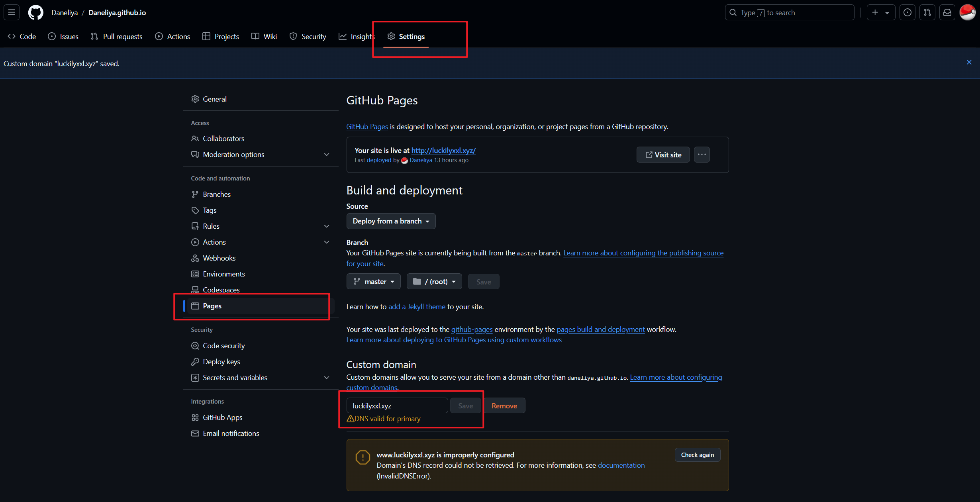The image size is (980, 502).
Task: Switch to the Wiki tab
Action: (x=264, y=36)
